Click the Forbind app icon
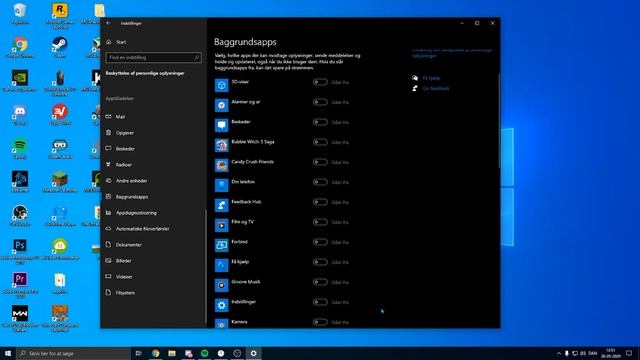Image resolution: width=640 pixels, height=360 pixels. (x=222, y=245)
